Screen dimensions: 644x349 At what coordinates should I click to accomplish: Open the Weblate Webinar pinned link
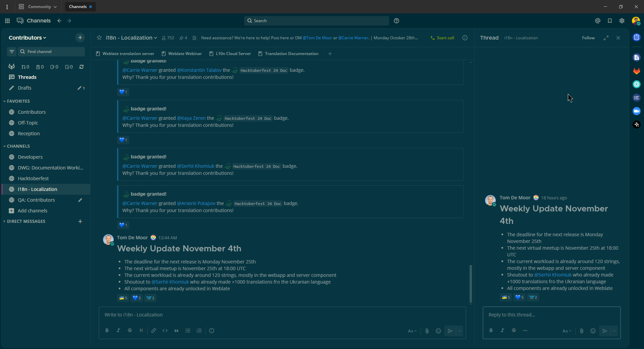pyautogui.click(x=184, y=53)
